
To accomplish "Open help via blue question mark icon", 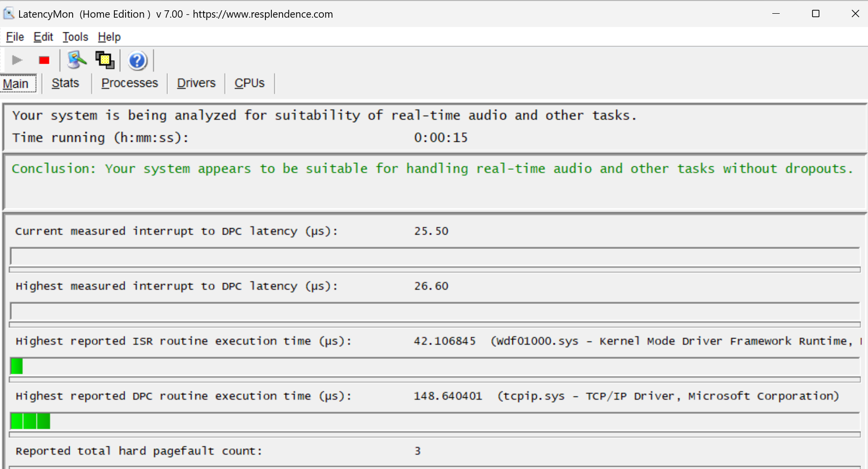I will point(137,61).
